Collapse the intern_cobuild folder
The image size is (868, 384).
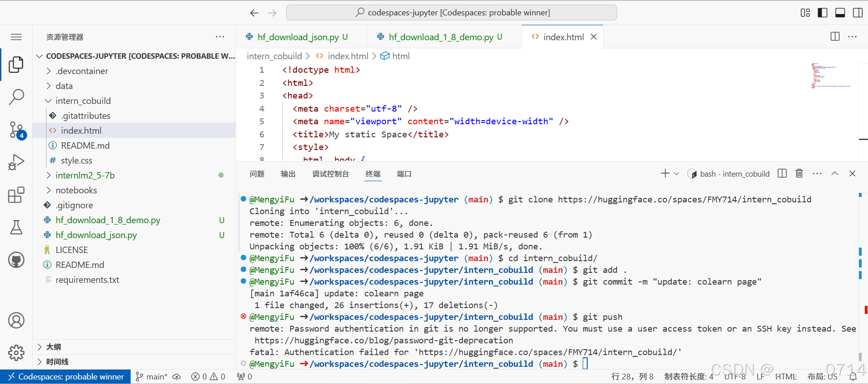(134, 101)
